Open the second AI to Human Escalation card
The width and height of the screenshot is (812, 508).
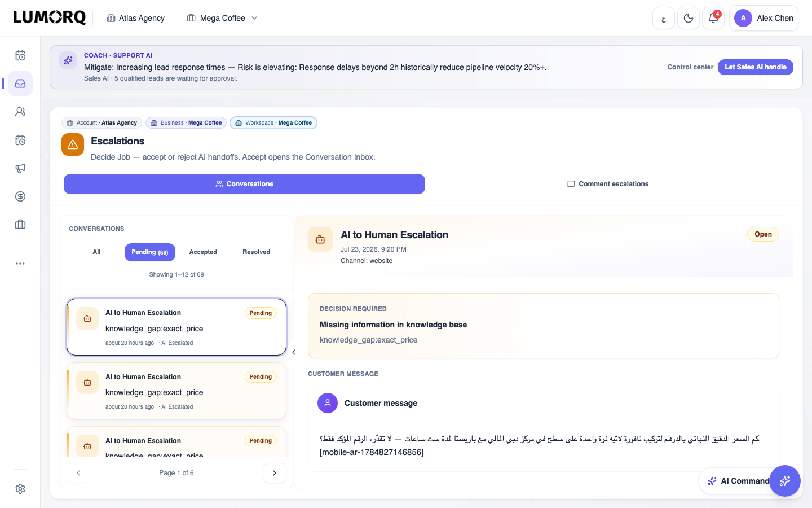point(176,391)
